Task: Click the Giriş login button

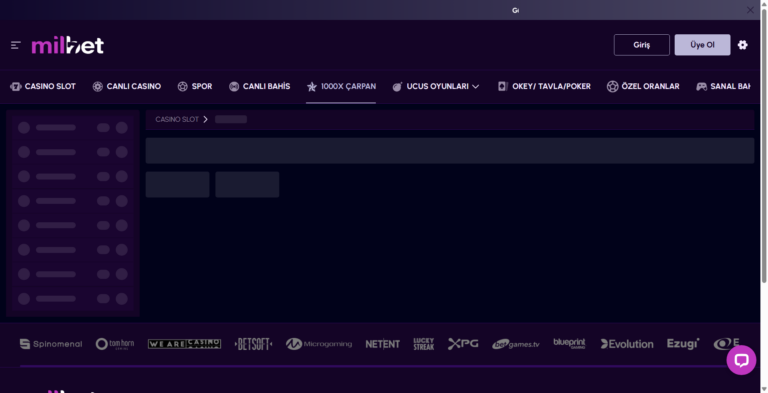Action: [642, 45]
